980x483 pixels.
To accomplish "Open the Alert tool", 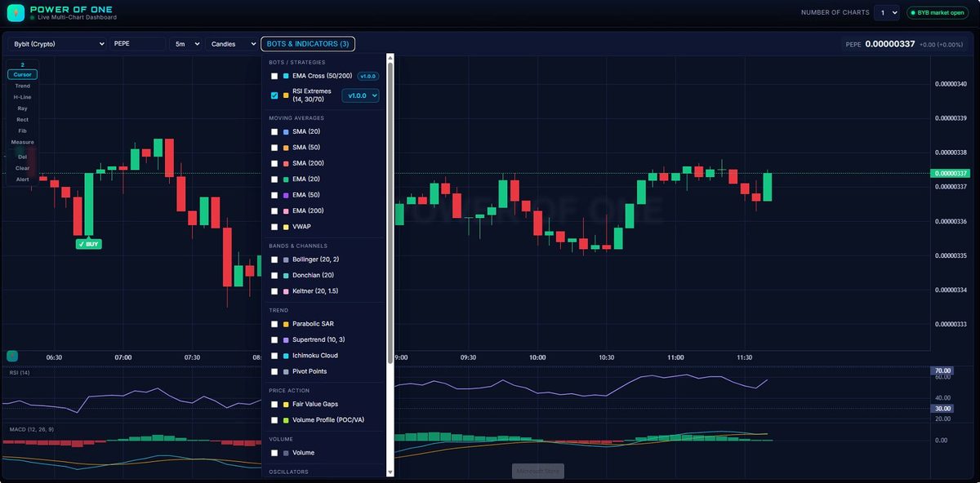I will (x=22, y=179).
